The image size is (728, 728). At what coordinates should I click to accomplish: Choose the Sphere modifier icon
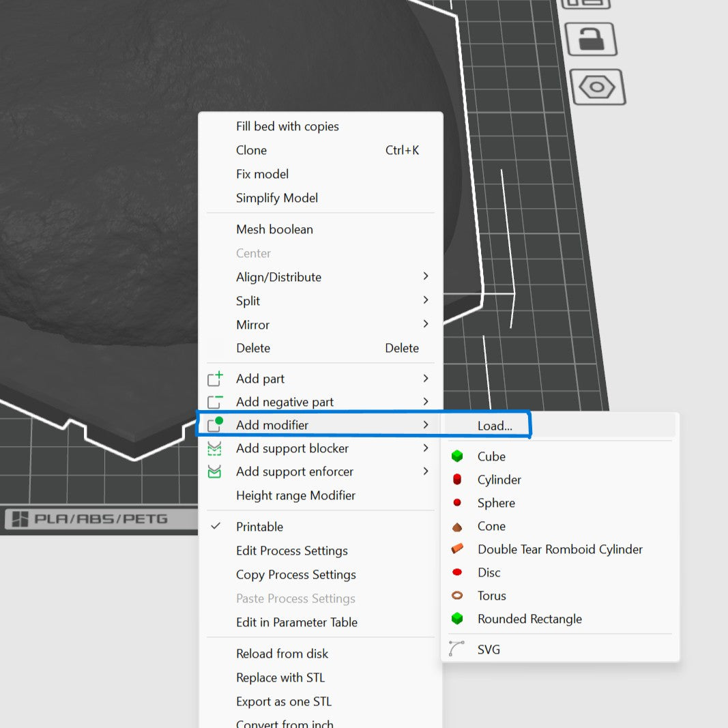tap(457, 503)
